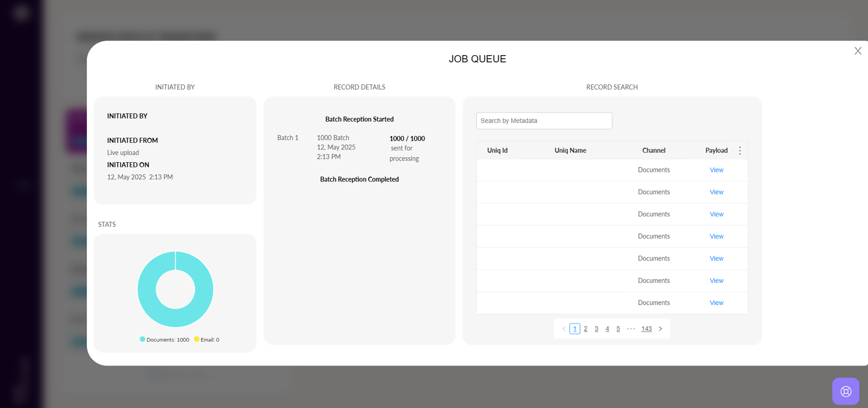
Task: Jump to last page 143
Action: (x=646, y=329)
